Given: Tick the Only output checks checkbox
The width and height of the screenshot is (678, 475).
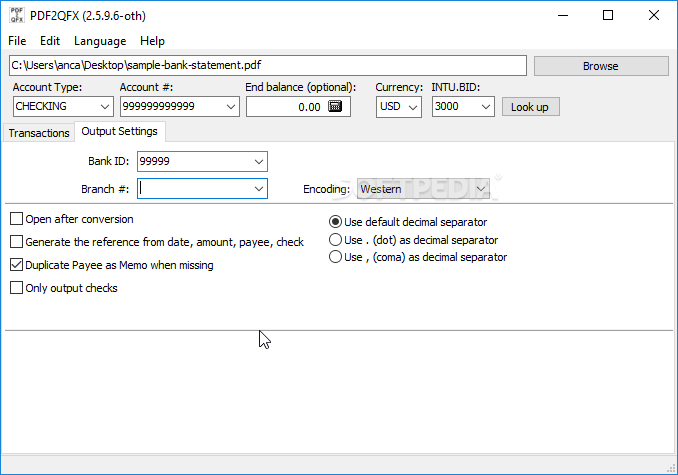Looking at the screenshot, I should pos(17,288).
